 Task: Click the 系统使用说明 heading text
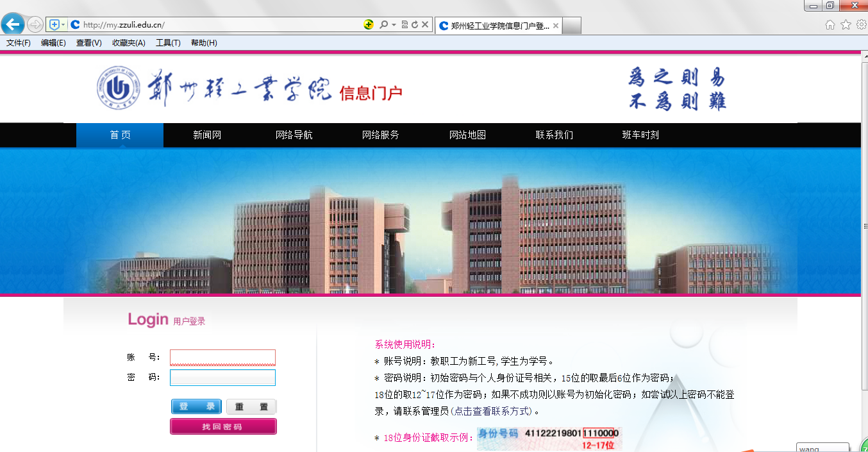click(x=405, y=344)
